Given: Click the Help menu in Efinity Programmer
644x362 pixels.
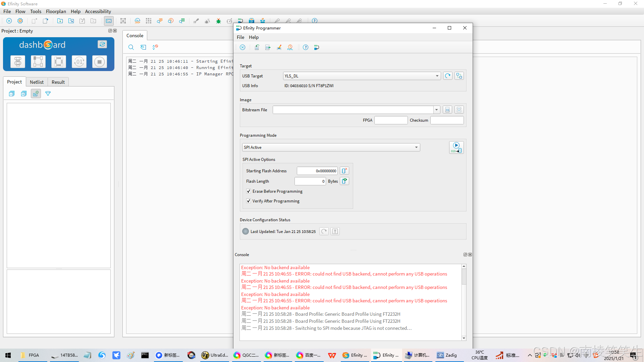Looking at the screenshot, I should [x=254, y=37].
